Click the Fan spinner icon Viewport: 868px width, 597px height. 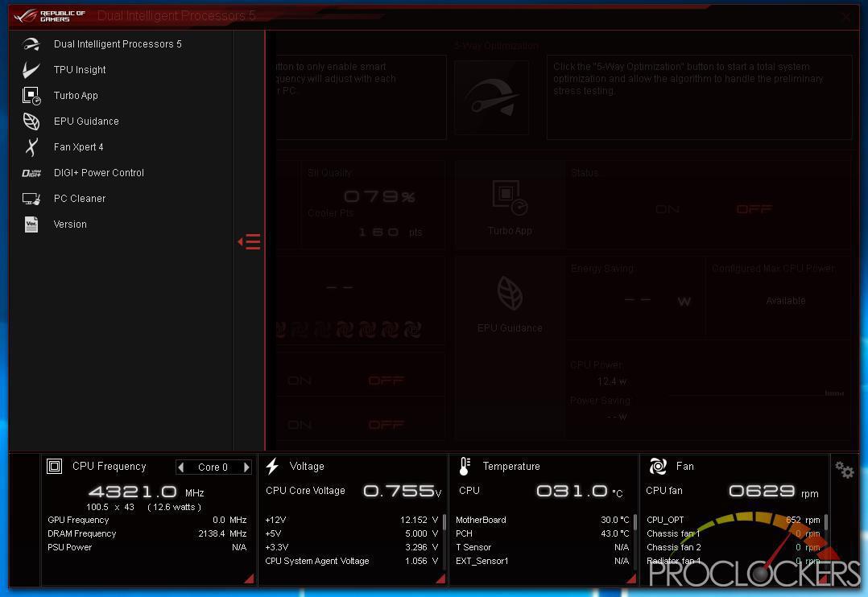click(658, 467)
